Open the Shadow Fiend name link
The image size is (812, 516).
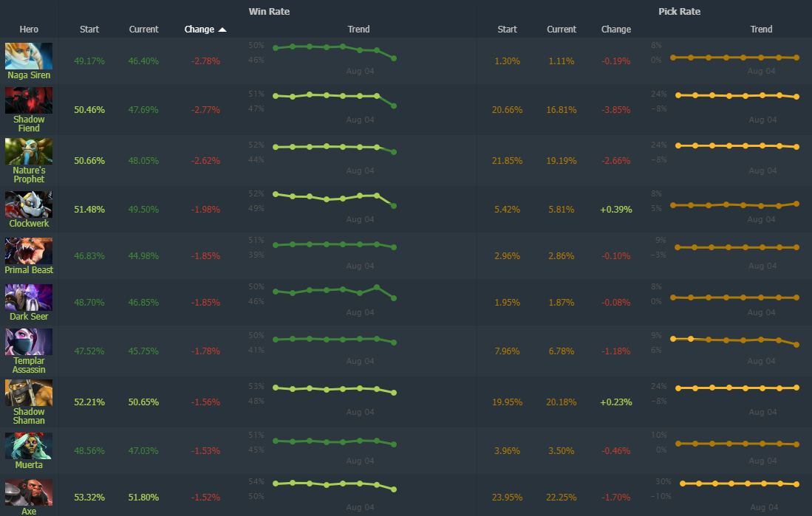pyautogui.click(x=29, y=124)
